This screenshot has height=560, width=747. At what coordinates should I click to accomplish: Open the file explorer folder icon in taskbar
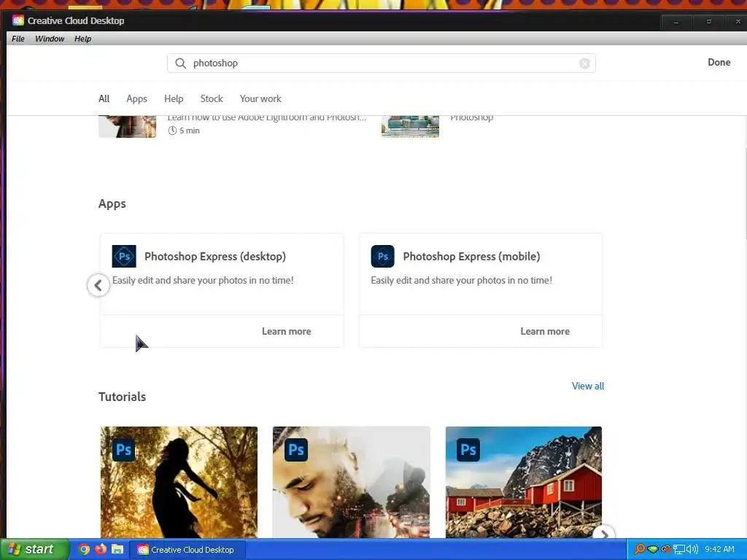coord(117,549)
